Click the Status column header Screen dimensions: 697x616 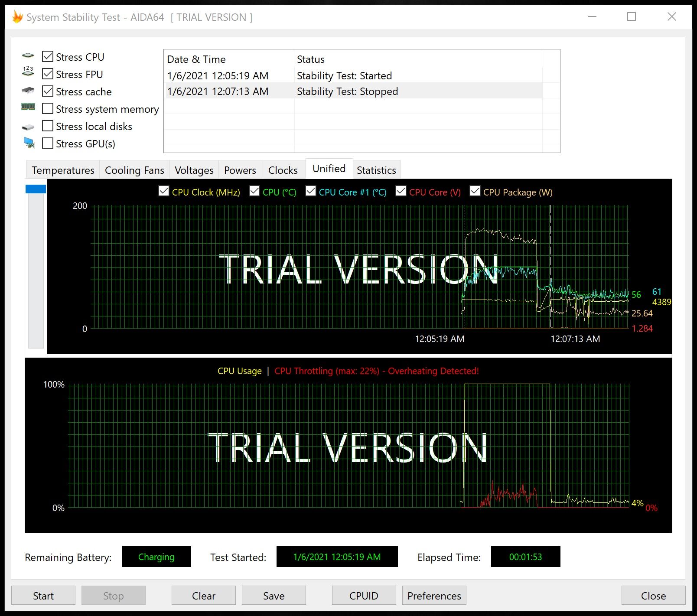[418, 59]
